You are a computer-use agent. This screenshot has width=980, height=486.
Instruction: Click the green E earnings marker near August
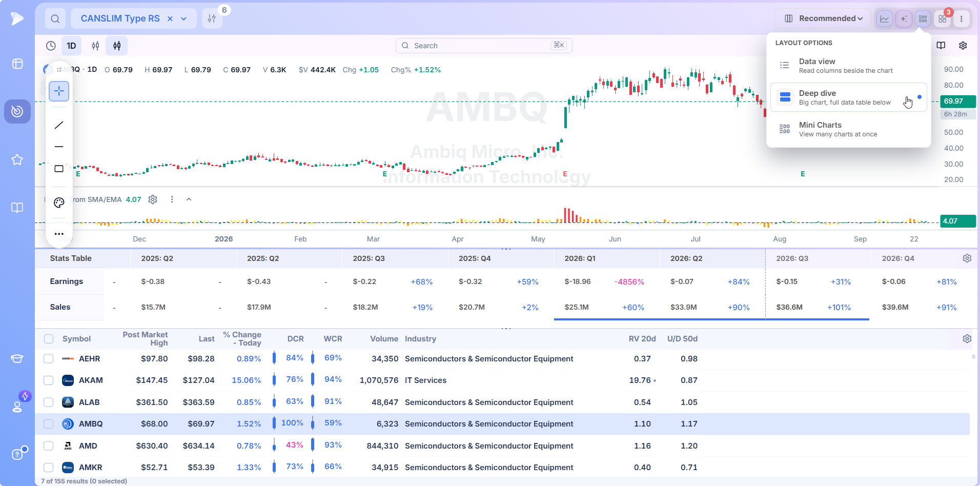click(x=803, y=174)
